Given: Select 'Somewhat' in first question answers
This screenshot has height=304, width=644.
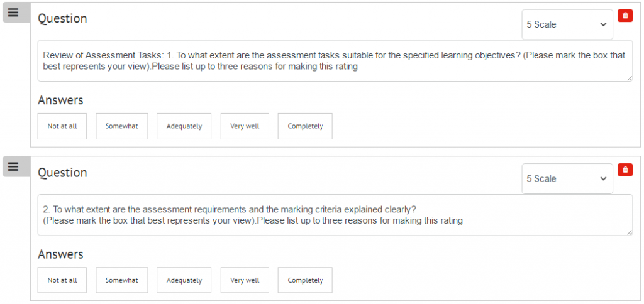Looking at the screenshot, I should tap(122, 126).
